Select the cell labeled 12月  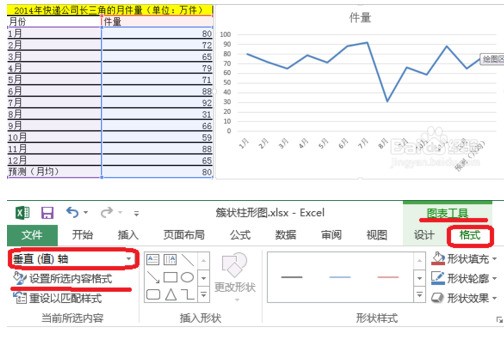[x=54, y=160]
